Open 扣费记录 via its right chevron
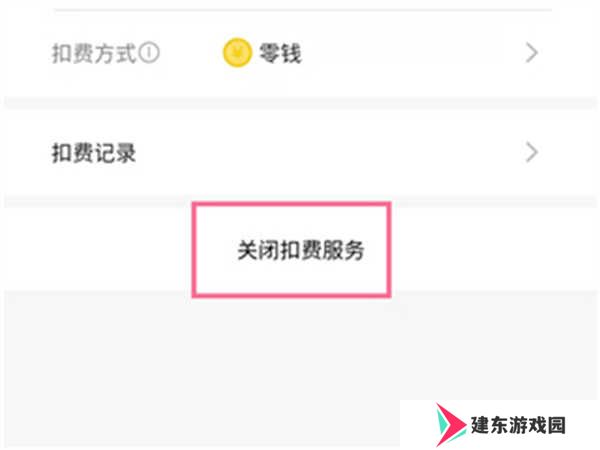 532,152
